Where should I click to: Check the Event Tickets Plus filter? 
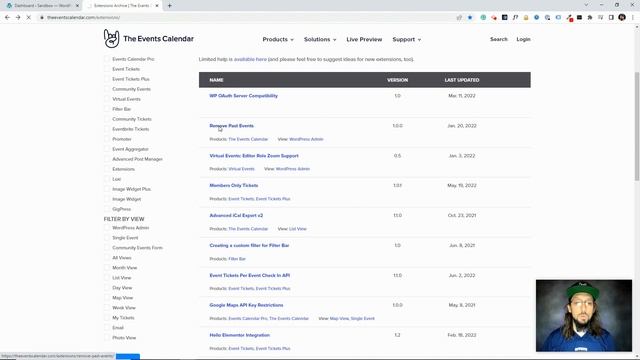107,79
